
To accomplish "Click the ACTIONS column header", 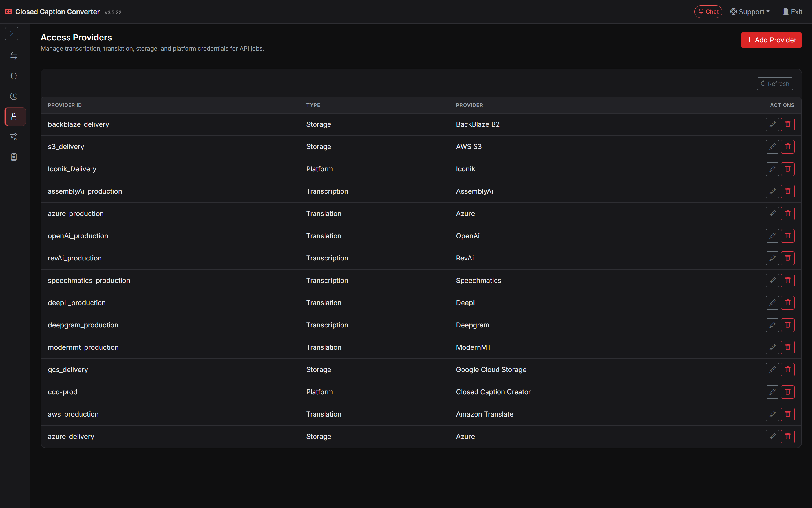I will pyautogui.click(x=782, y=105).
